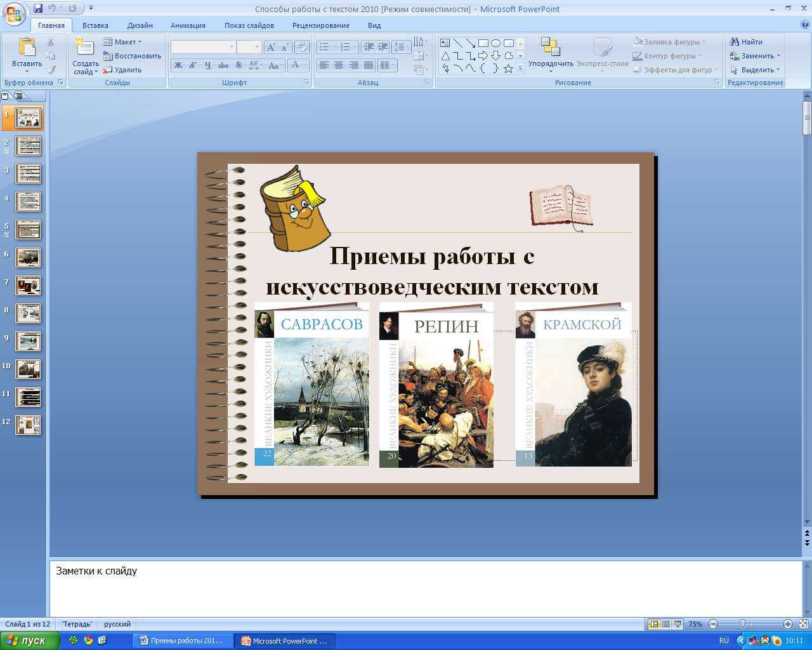
Task: Select the oval shape in gallery
Action: pyautogui.click(x=496, y=43)
